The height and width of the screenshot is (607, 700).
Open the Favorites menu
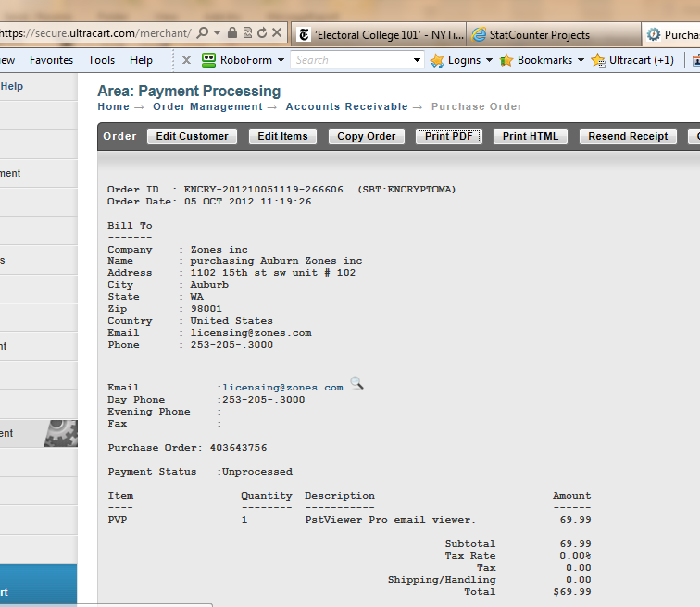pyautogui.click(x=51, y=60)
